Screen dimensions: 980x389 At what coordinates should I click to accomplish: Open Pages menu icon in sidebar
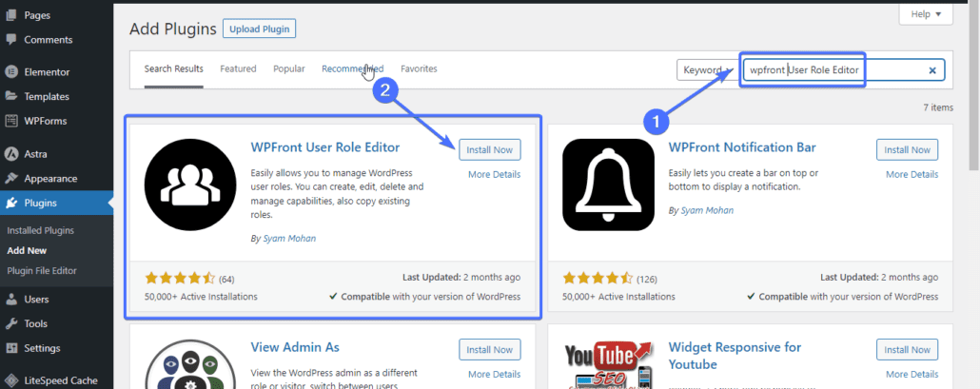tap(10, 15)
